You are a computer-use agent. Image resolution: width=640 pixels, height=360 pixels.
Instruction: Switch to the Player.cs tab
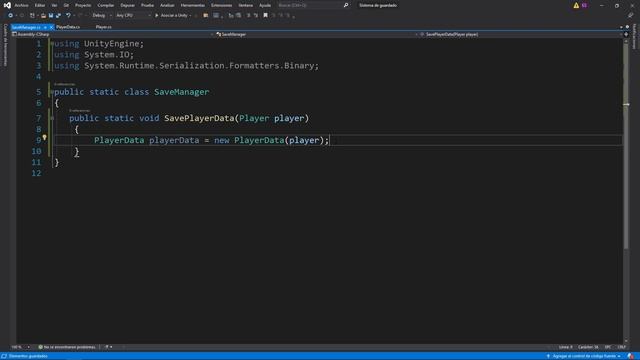click(x=104, y=27)
